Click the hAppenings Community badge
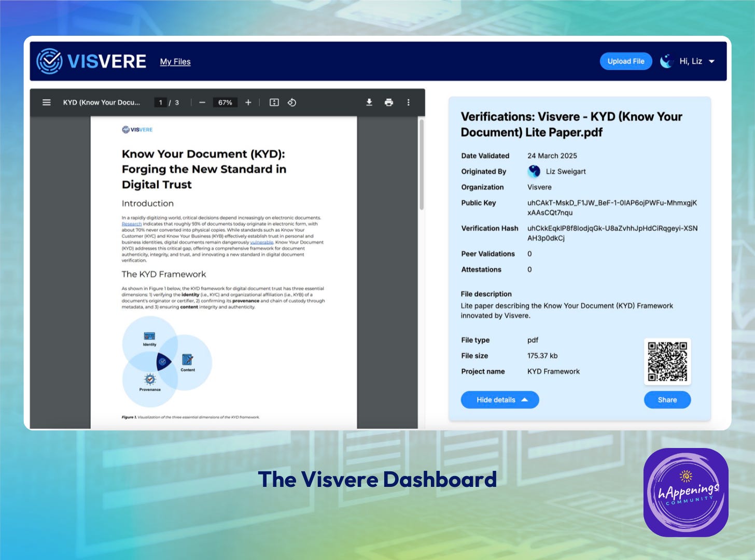 (x=686, y=492)
